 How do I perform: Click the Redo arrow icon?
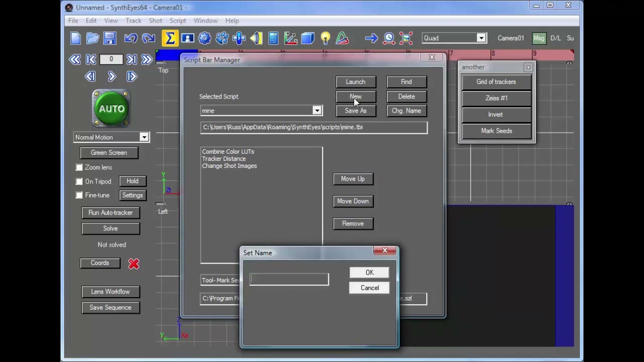click(148, 38)
